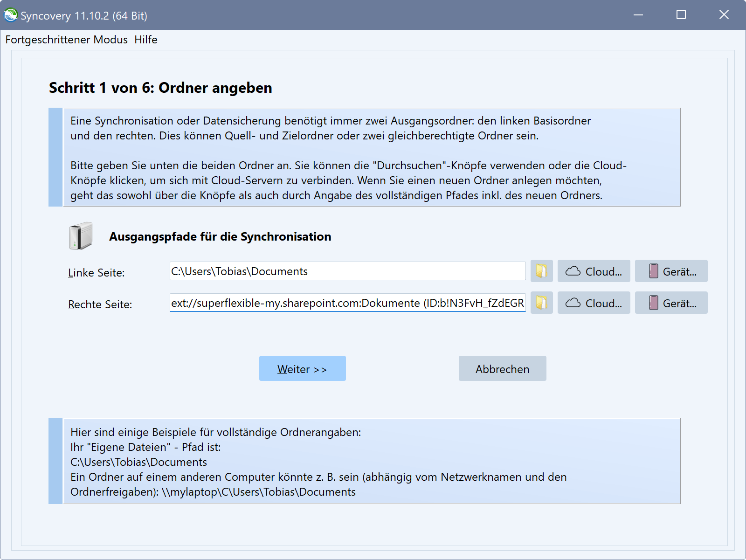746x560 pixels.
Task: Open the folder browser for Rechte Seite
Action: (541, 303)
